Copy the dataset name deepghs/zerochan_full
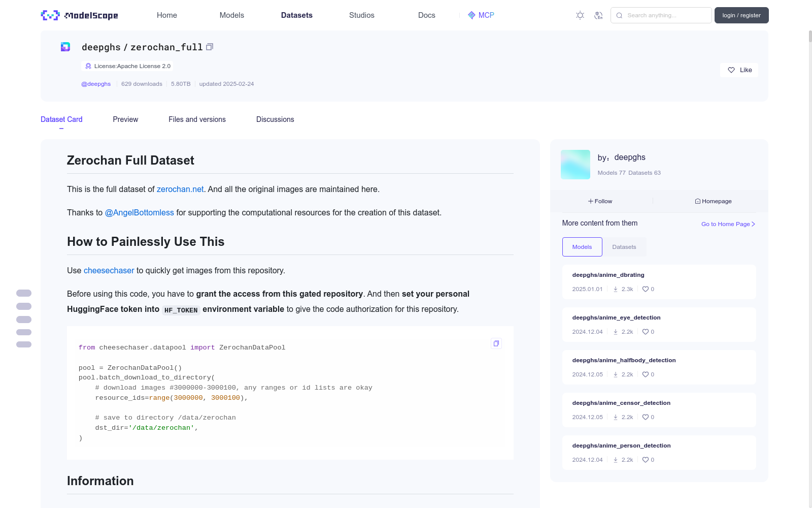Viewport: 812px width, 508px height. pos(210,47)
